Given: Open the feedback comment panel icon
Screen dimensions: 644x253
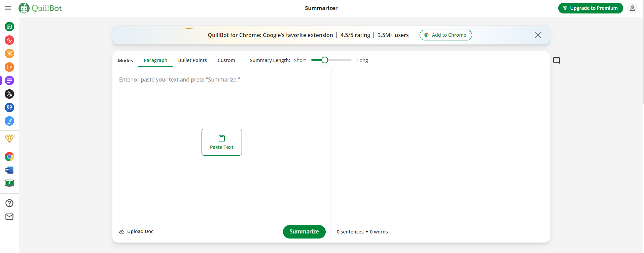Looking at the screenshot, I should [557, 60].
